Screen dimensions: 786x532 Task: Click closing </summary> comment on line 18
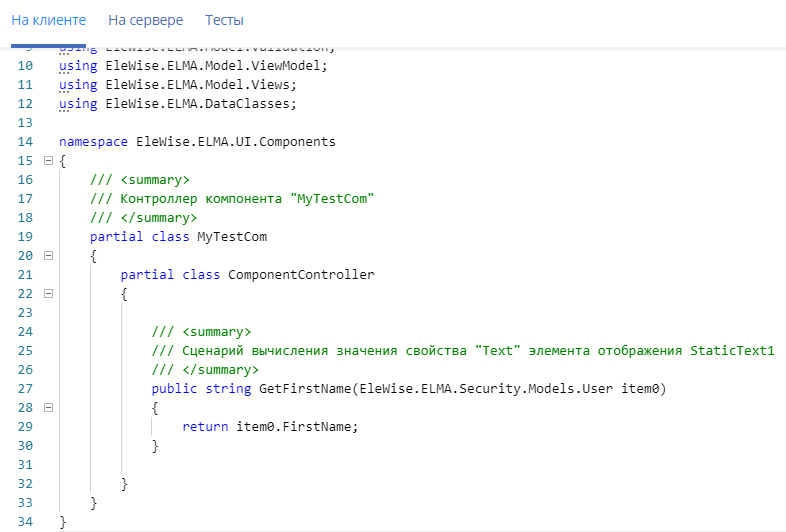144,218
